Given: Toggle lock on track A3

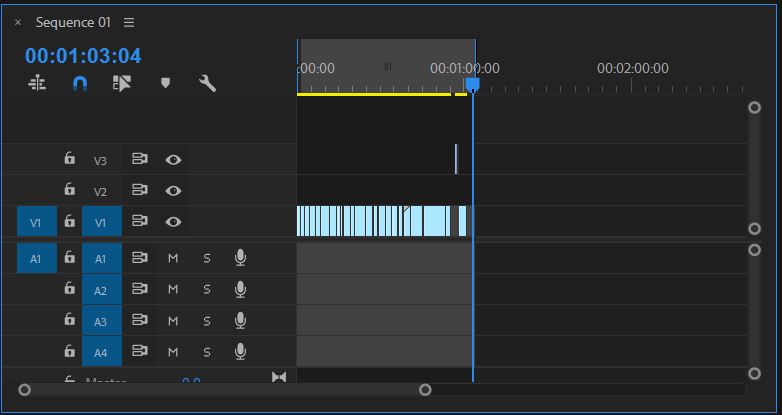Looking at the screenshot, I should click(x=69, y=319).
